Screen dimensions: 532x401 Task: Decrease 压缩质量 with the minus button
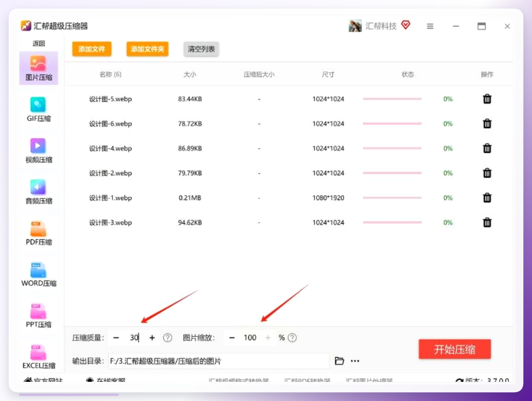[x=116, y=337]
